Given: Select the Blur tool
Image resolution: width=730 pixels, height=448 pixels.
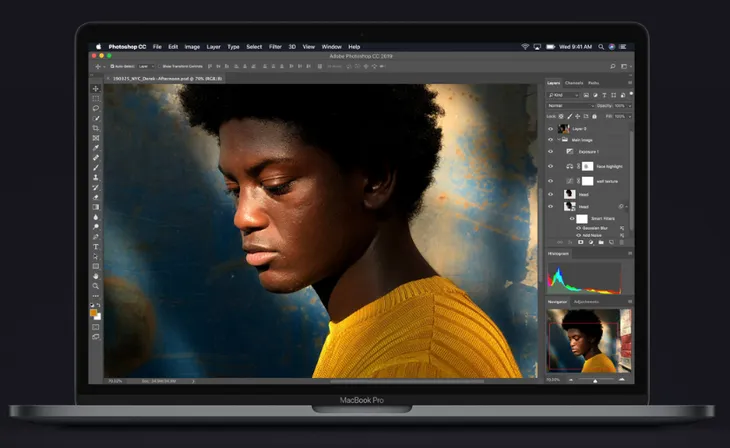Looking at the screenshot, I should tap(96, 217).
